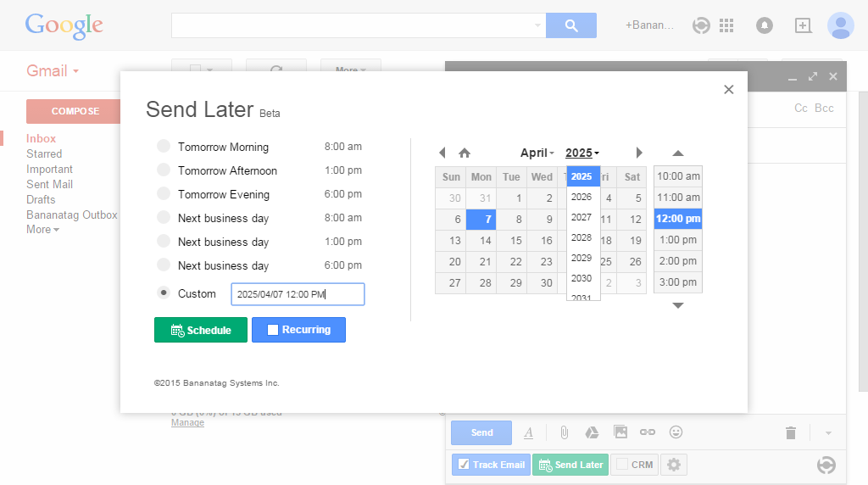Select the 10:00 am time slot
Viewport: 868px width, 485px height.
[x=678, y=176]
